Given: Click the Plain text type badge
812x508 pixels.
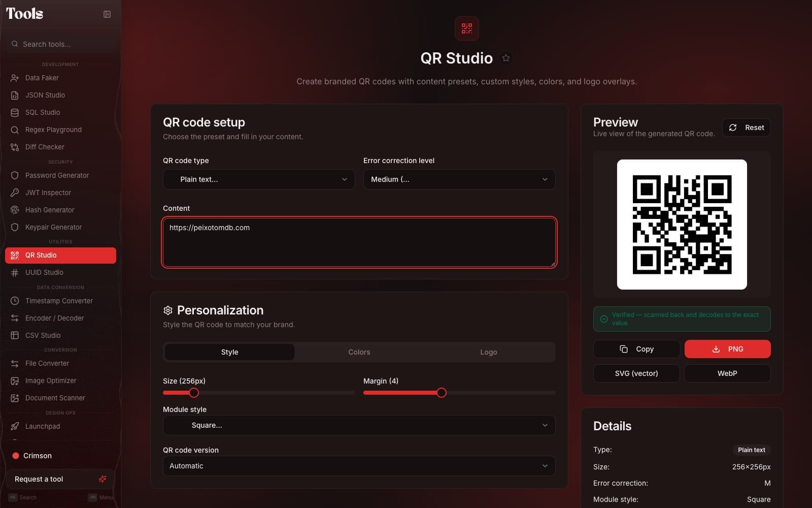Looking at the screenshot, I should click(751, 450).
